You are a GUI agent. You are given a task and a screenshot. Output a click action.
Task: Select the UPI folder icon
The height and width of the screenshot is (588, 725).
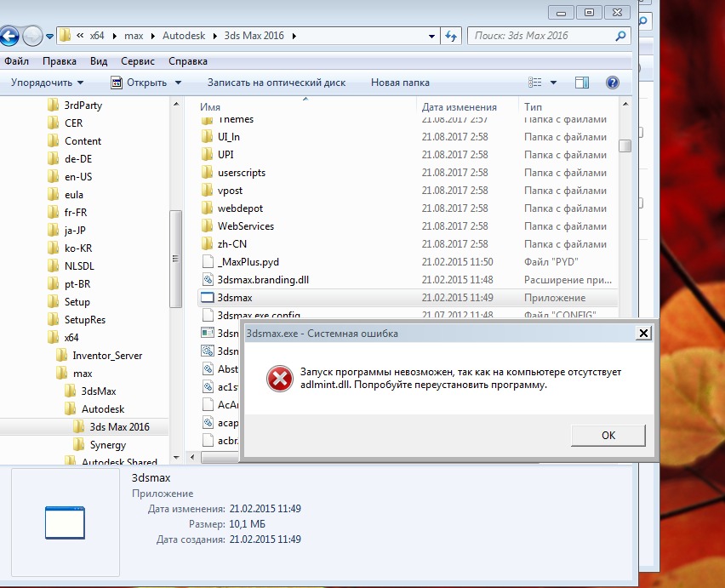(x=207, y=154)
